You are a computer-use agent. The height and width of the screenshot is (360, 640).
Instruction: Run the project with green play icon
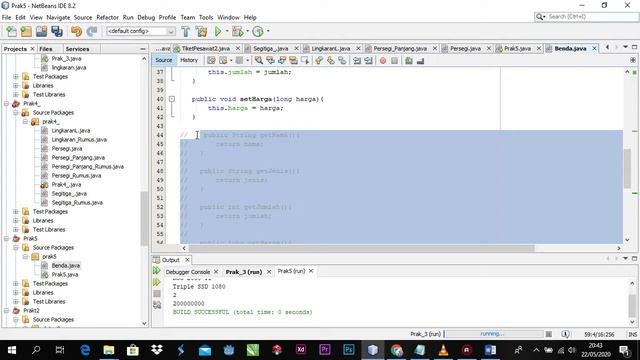click(x=218, y=31)
